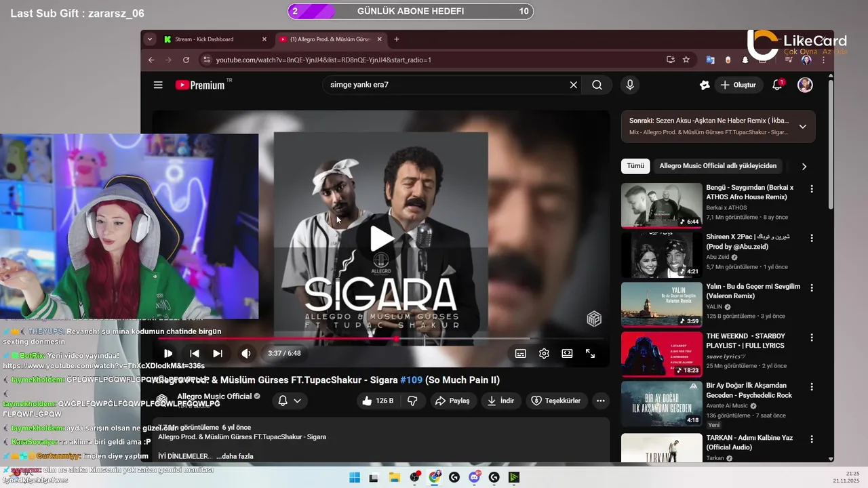
Task: Start voice search with the microphone
Action: tap(630, 85)
